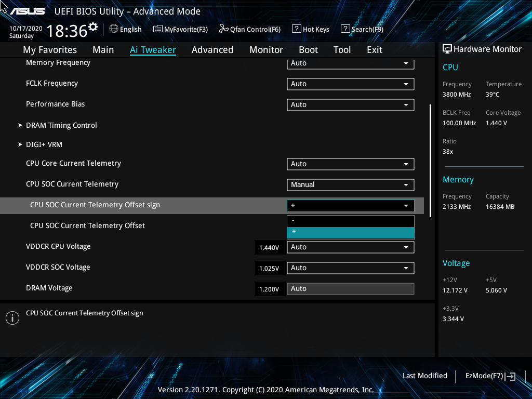Viewport: 532px width, 399px height.
Task: Click the 10/17/2020 date
Action: [x=26, y=29]
